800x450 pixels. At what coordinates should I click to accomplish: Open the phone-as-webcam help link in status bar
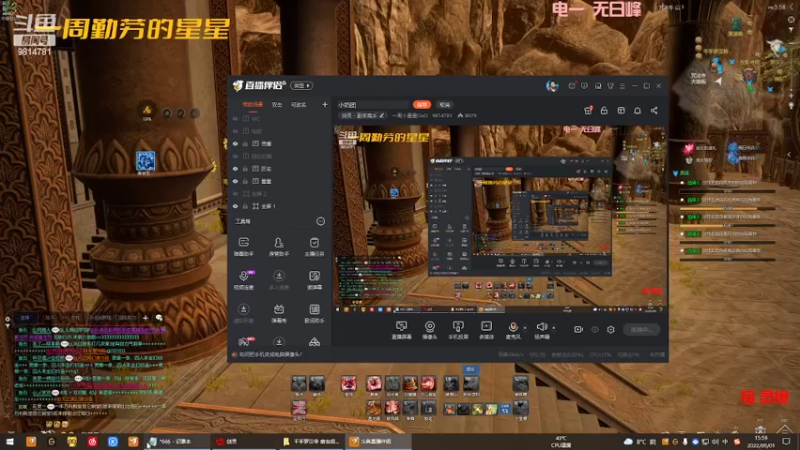(x=271, y=354)
